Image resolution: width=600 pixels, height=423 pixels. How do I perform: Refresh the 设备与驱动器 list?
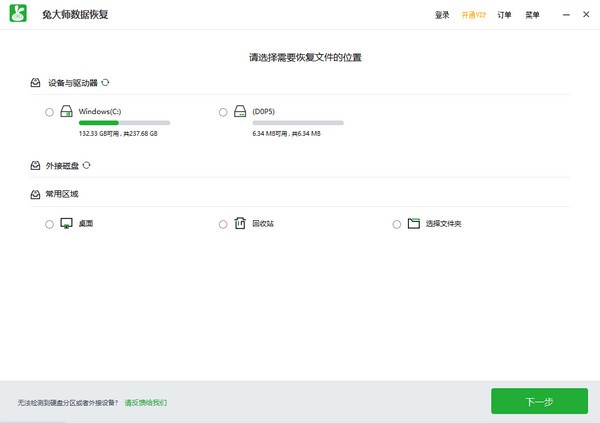click(106, 82)
